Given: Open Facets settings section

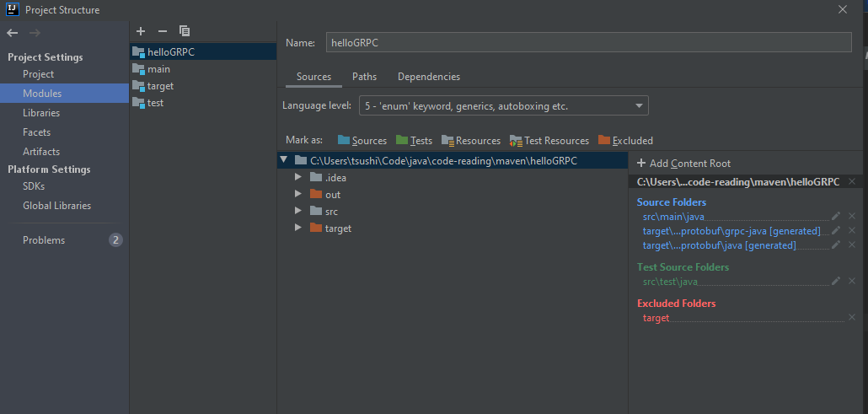Looking at the screenshot, I should 36,132.
